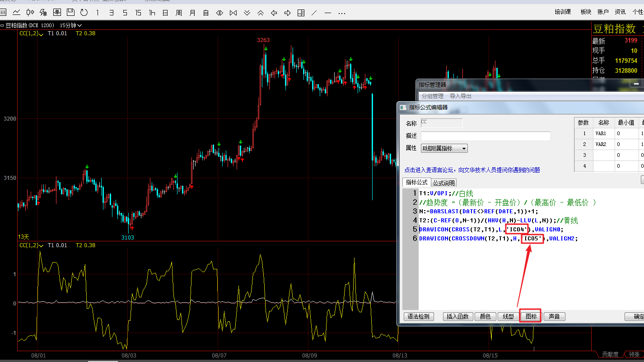Image resolution: width=644 pixels, height=362 pixels.
Task: Click the double down chevron toolbar icon
Action: [247, 13]
